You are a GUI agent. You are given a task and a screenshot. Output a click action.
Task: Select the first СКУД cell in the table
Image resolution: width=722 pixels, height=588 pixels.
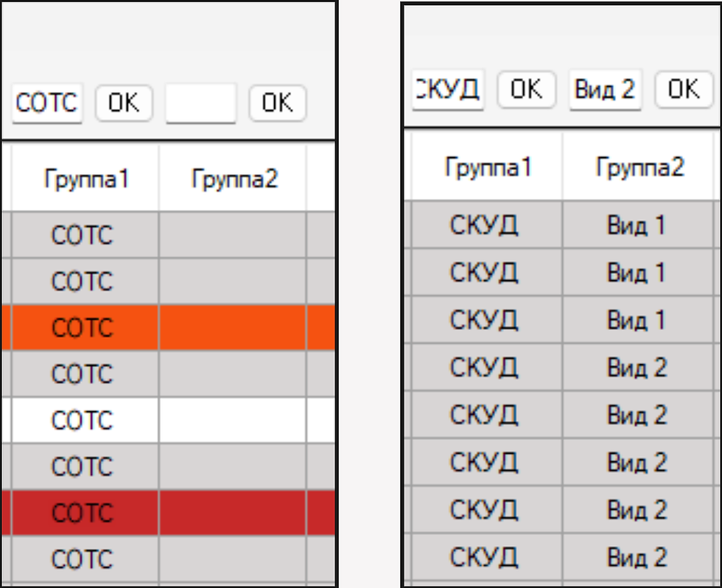coord(484,225)
